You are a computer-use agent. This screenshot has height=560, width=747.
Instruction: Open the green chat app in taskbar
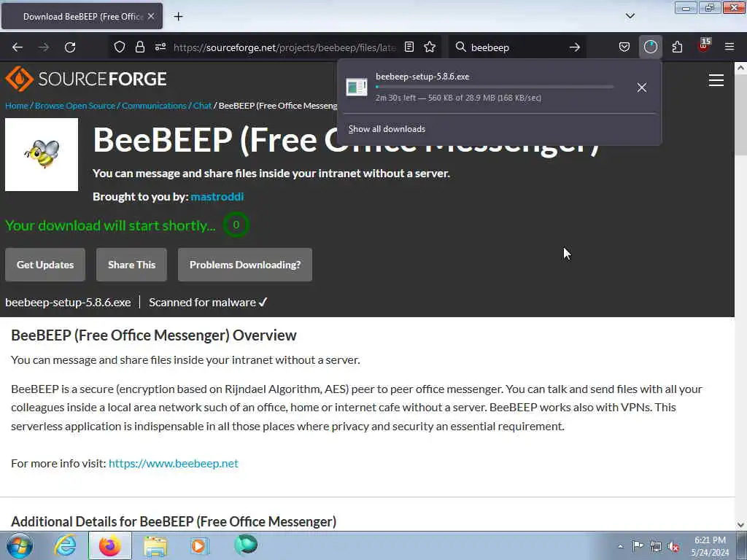(x=246, y=545)
